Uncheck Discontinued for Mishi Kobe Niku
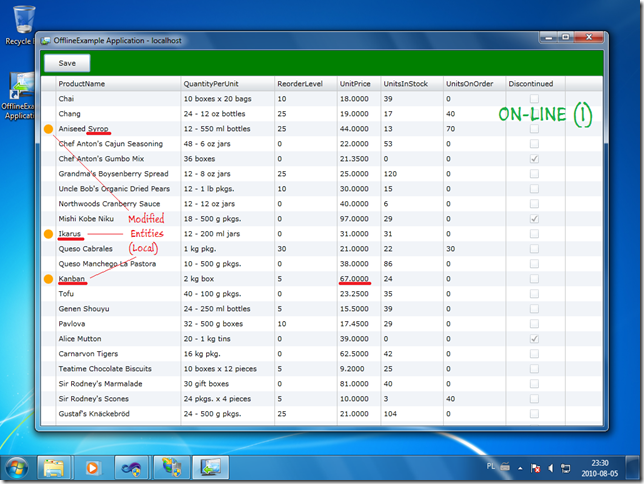 coord(534,219)
